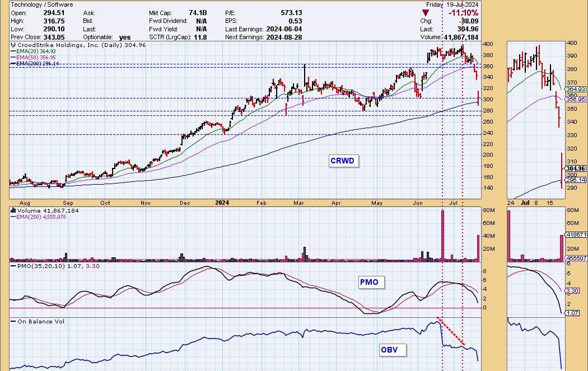Click the Open value 294.51
This screenshot has height=371, width=588.
tap(54, 13)
